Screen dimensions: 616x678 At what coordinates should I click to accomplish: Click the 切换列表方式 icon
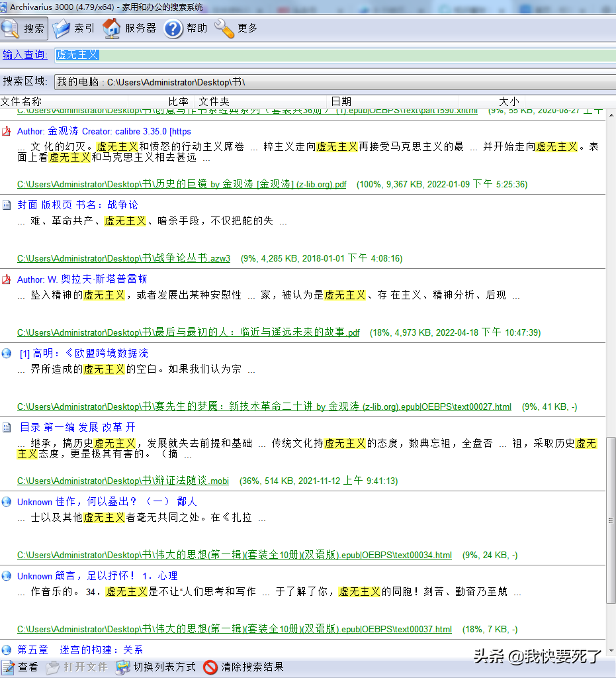click(122, 667)
